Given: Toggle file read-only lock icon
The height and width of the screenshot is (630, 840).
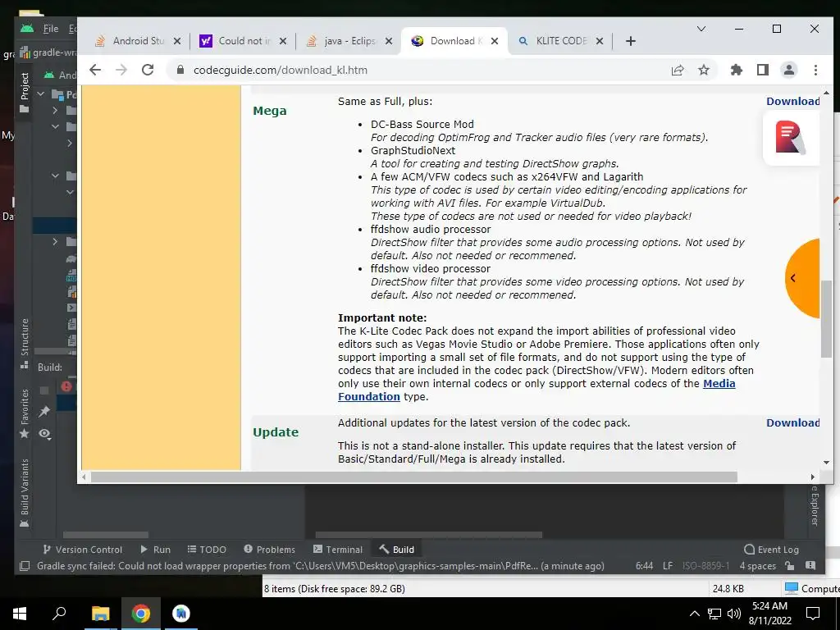Looking at the screenshot, I should coord(790,566).
